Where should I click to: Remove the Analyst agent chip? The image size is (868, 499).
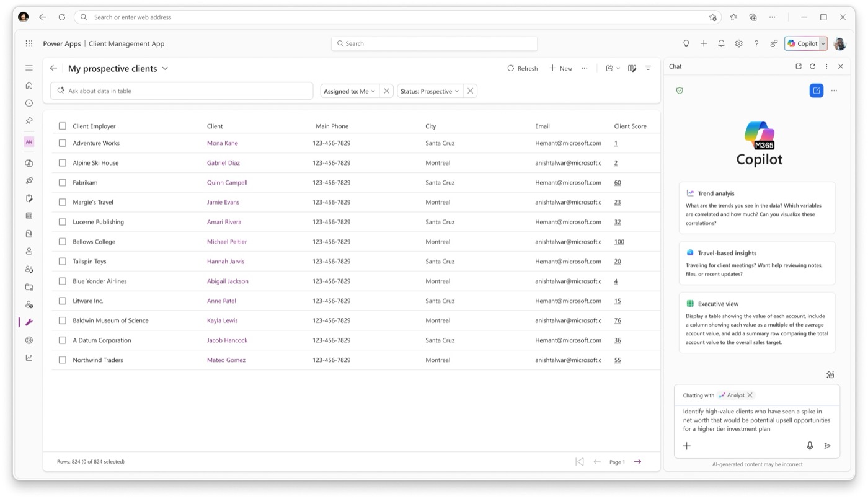tap(750, 395)
